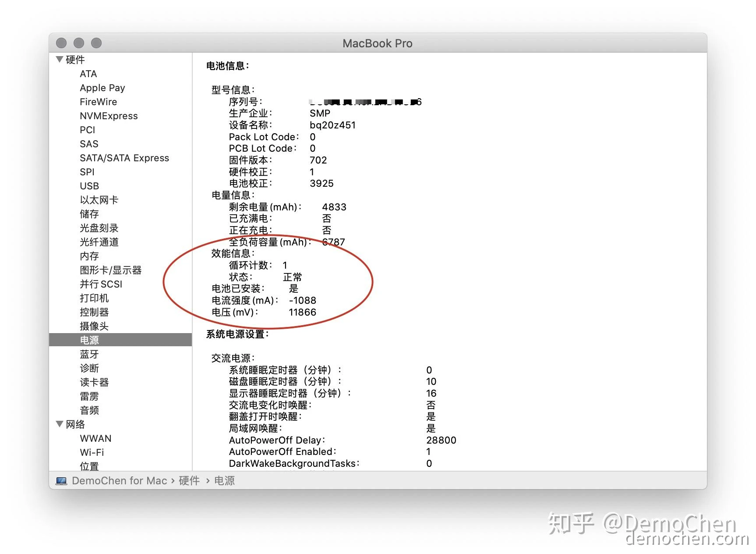Select 光盘刻录 disc burning item
This screenshot has height=554, width=756.
pos(99,228)
